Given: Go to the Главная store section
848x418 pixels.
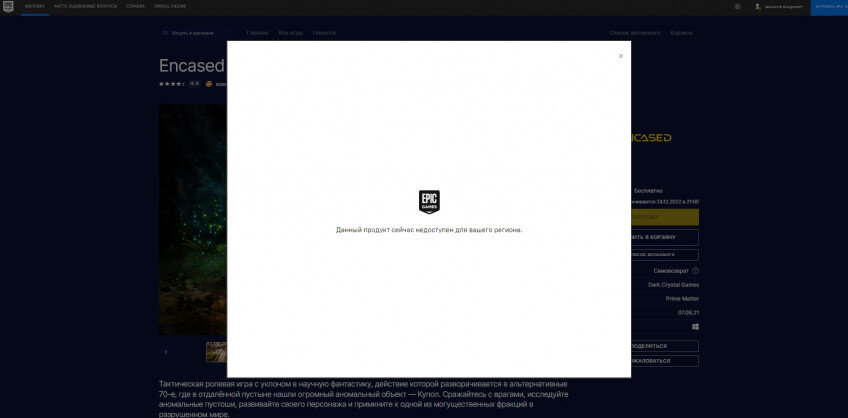Looking at the screenshot, I should (x=257, y=33).
